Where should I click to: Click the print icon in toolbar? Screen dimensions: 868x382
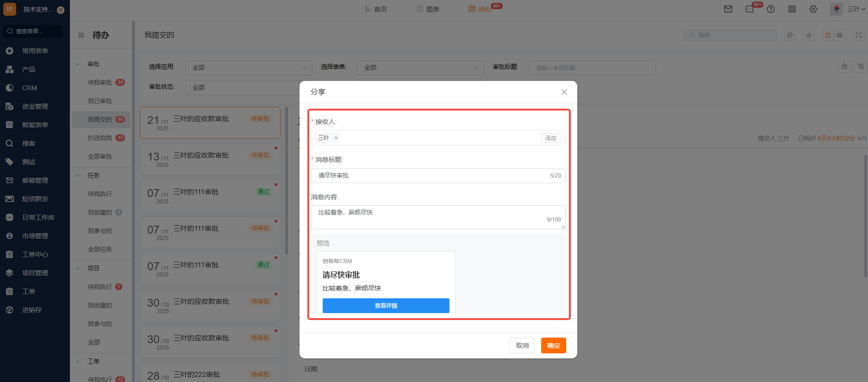790,35
